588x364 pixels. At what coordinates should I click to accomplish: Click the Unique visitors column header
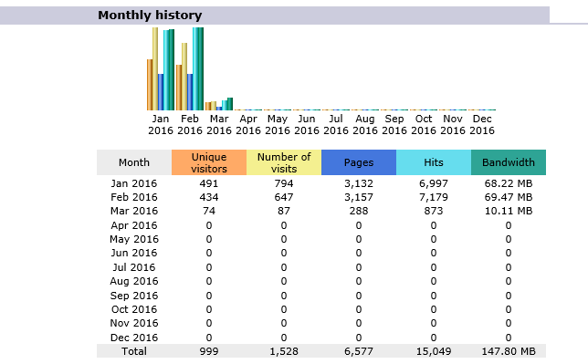[209, 162]
